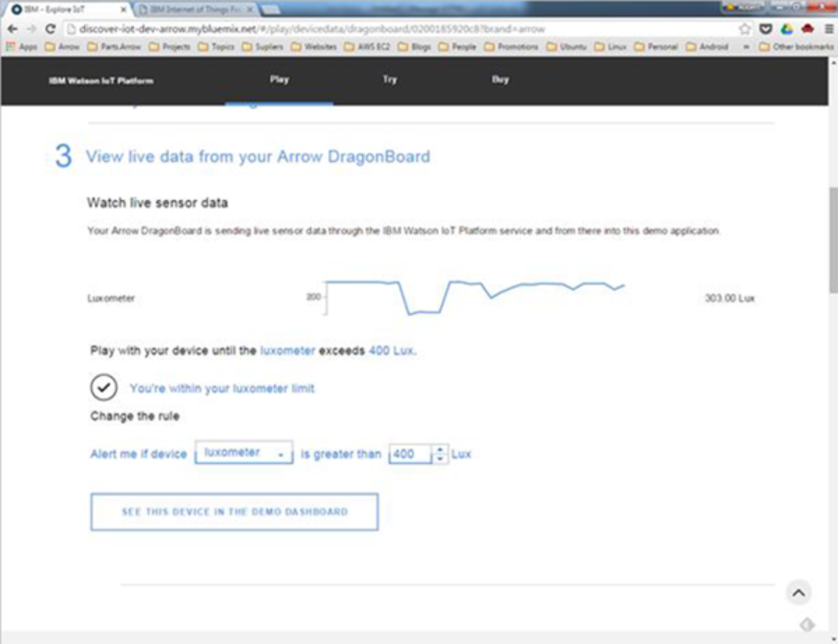The width and height of the screenshot is (838, 644).
Task: Click the luxometer limit checkmark circle
Action: pyautogui.click(x=103, y=388)
